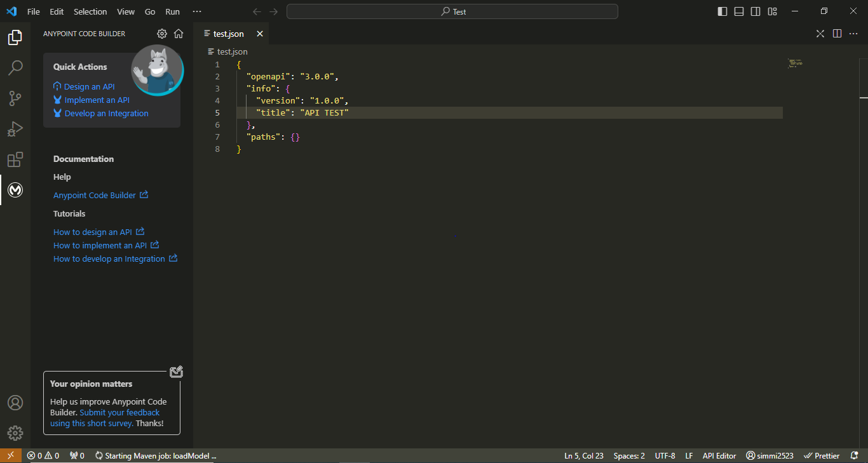Open the View menu
868x463 pixels.
point(126,11)
